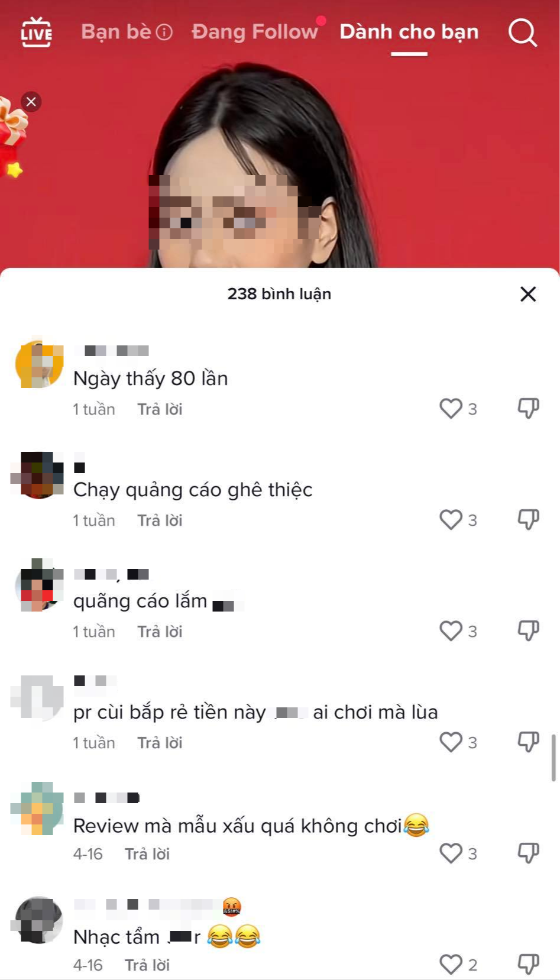The image size is (560, 980).
Task: Open avatar of "Ngày thấy 80 lần" commenter
Action: click(39, 364)
